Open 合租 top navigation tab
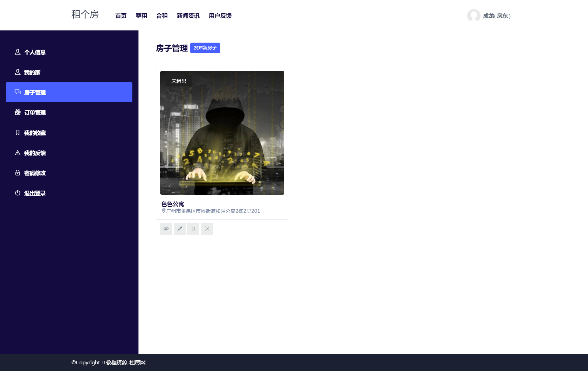Image resolution: width=588 pixels, height=371 pixels. (162, 16)
